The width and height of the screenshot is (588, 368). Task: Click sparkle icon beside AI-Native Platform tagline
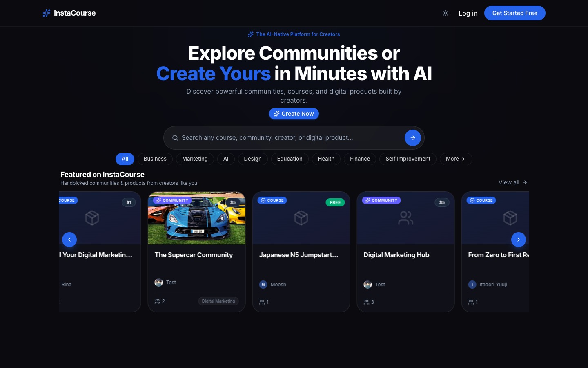251,34
